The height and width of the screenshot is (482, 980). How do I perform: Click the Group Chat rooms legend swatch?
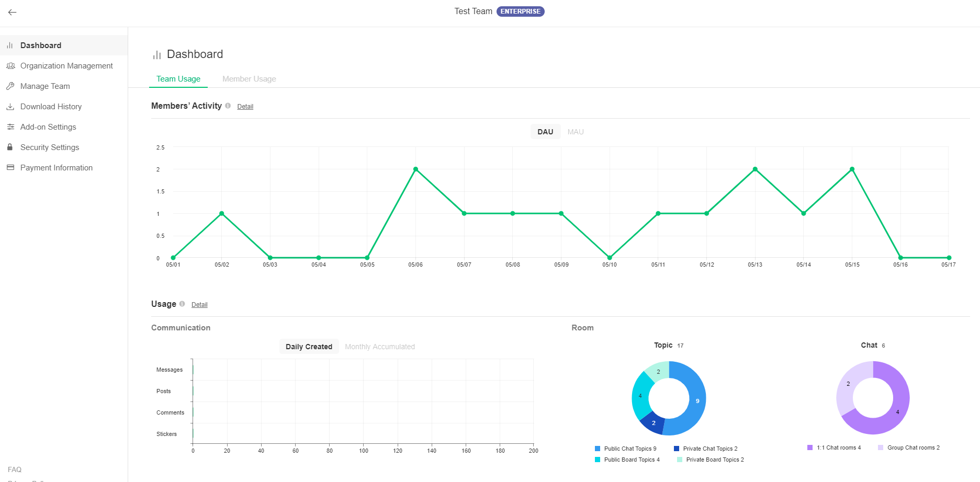(x=881, y=447)
